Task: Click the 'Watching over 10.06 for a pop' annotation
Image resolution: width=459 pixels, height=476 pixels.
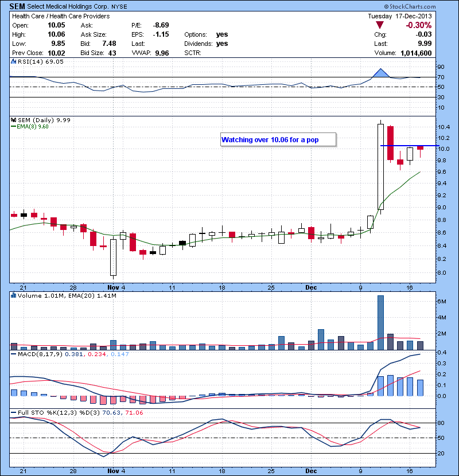Action: pyautogui.click(x=278, y=139)
